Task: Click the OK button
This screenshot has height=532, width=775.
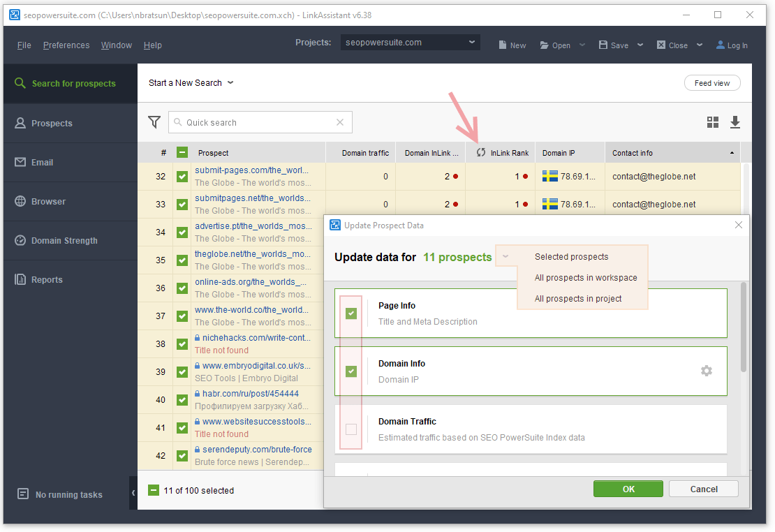Action: pyautogui.click(x=628, y=489)
